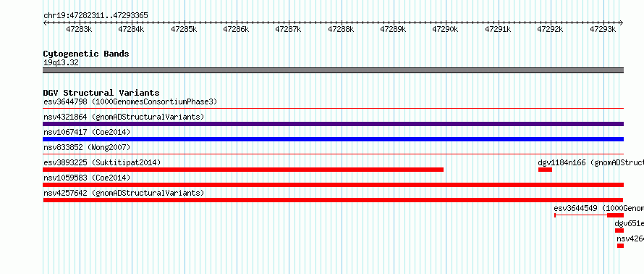Click the red nsv4257642 variant bar

[x=333, y=200]
